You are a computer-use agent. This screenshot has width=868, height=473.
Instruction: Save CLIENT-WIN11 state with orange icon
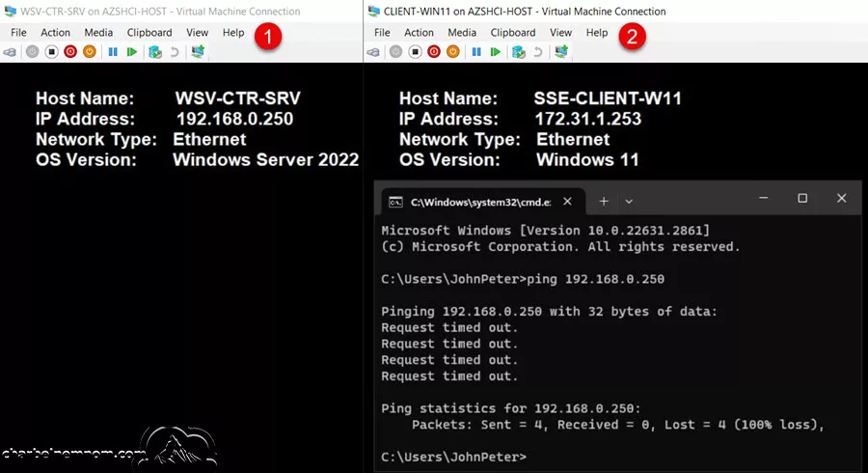click(x=453, y=52)
